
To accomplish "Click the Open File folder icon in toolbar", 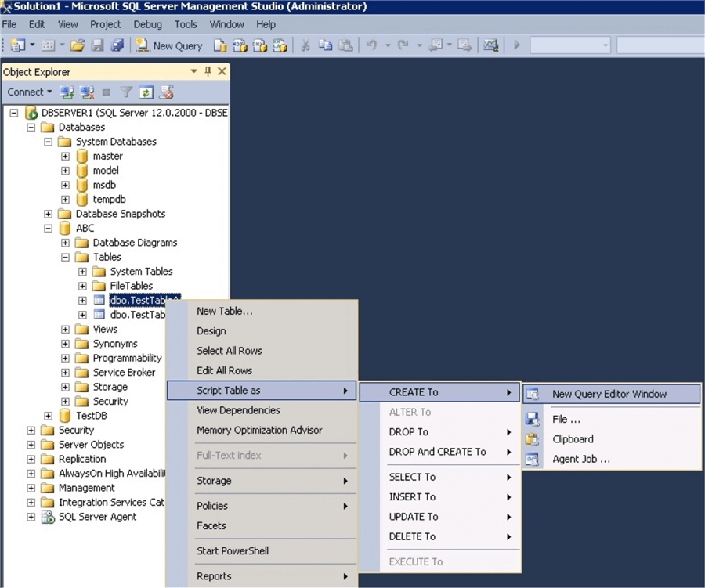I will pos(77,45).
